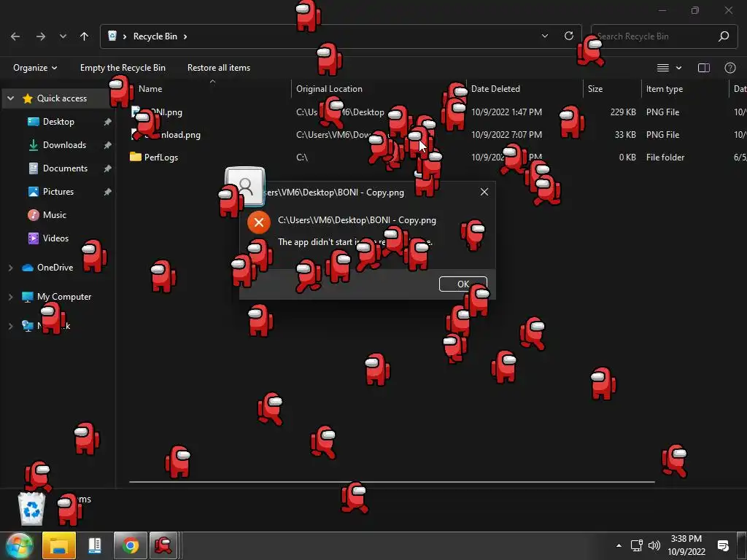
Task: Go back with the Back arrow
Action: [15, 36]
